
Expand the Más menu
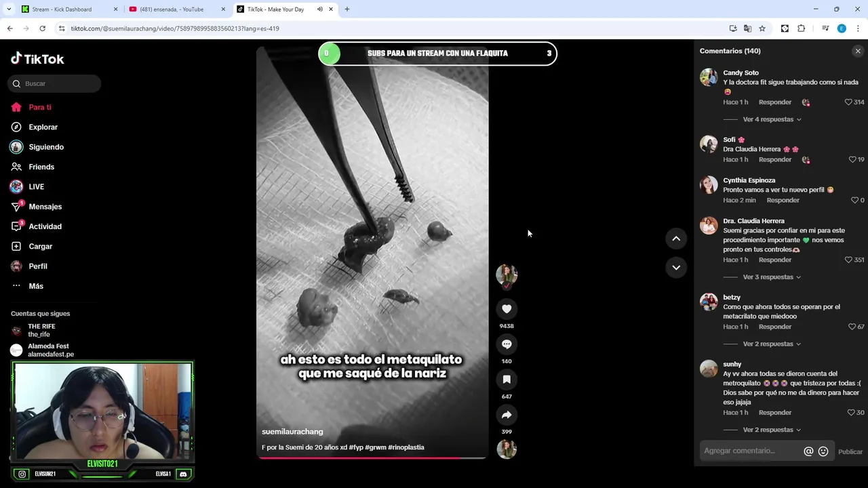[35, 286]
